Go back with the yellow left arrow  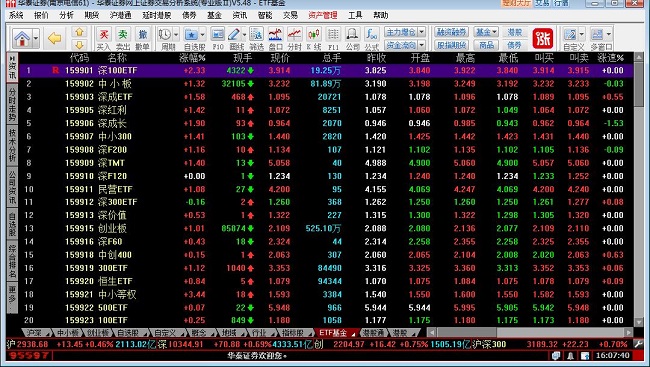(54, 38)
